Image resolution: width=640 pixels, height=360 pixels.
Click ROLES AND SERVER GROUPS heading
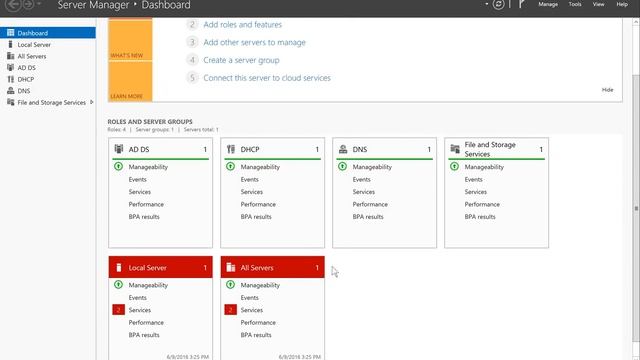pos(150,122)
